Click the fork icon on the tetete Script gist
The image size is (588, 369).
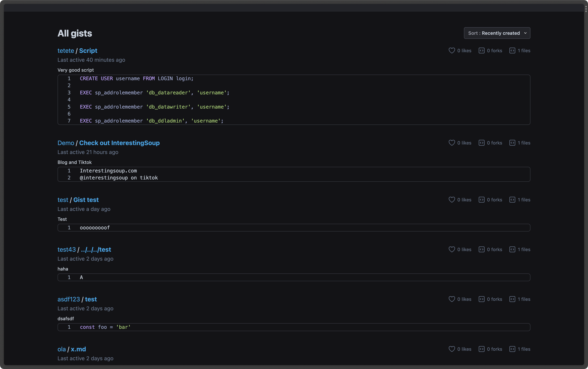tap(481, 50)
